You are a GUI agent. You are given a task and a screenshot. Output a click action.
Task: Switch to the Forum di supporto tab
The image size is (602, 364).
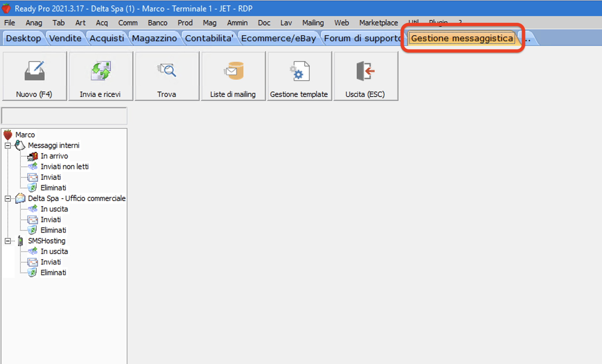pos(362,38)
